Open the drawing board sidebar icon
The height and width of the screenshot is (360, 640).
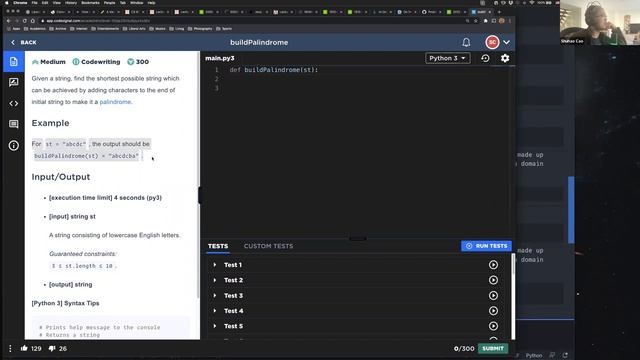click(x=13, y=82)
